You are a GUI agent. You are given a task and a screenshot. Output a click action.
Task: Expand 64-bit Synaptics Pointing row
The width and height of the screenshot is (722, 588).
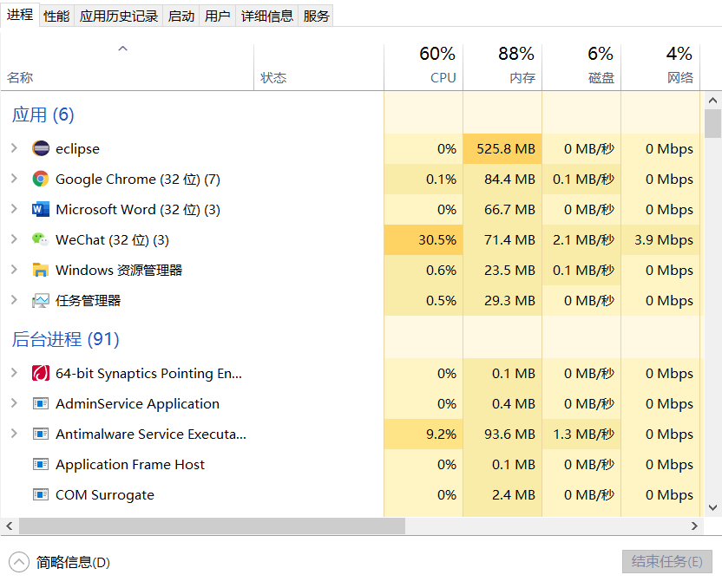click(x=14, y=373)
